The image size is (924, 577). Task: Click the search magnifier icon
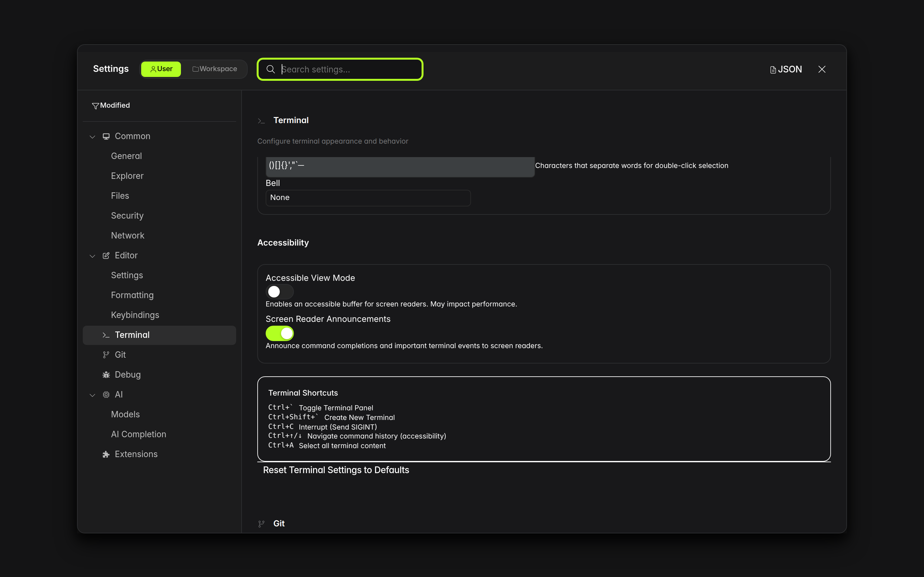point(270,69)
